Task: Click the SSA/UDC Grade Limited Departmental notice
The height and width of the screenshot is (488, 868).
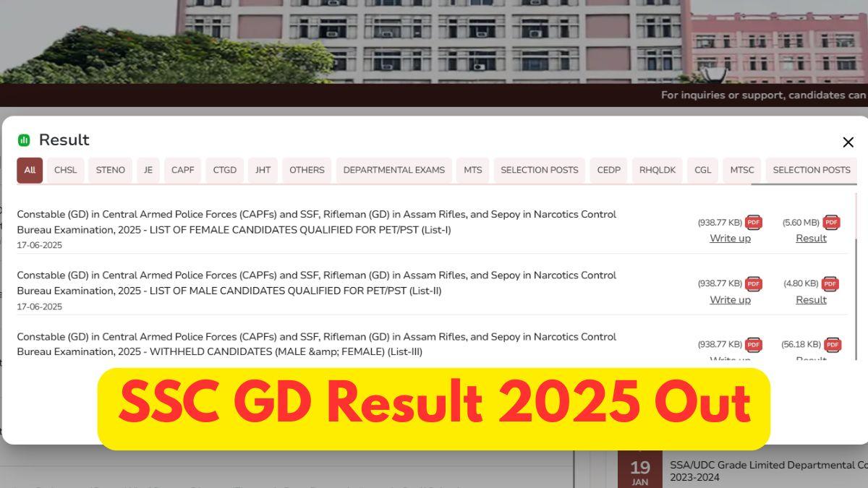Action: coord(768,471)
